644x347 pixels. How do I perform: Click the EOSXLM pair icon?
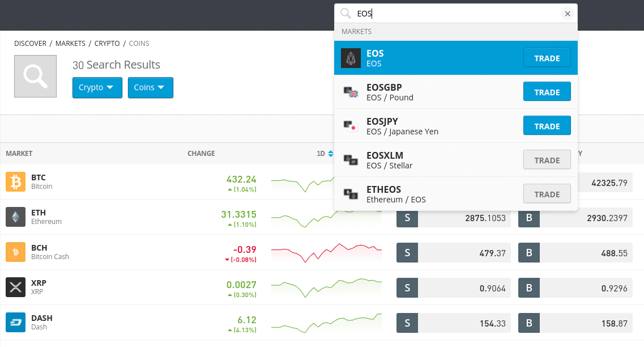coord(351,160)
